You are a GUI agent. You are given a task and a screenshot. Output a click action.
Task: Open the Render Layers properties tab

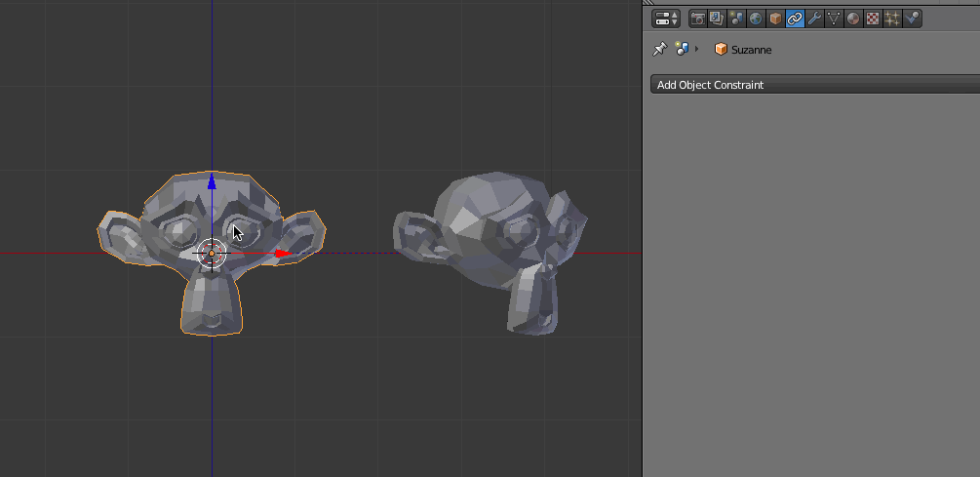pos(717,19)
